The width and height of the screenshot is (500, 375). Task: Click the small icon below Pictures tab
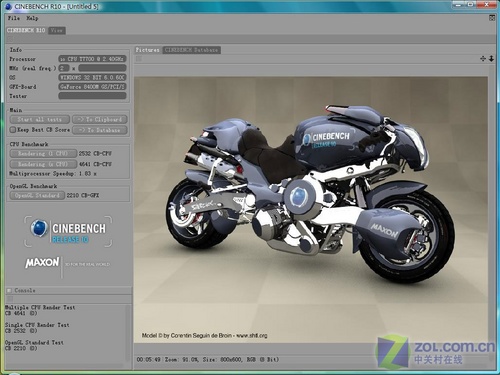[139, 59]
